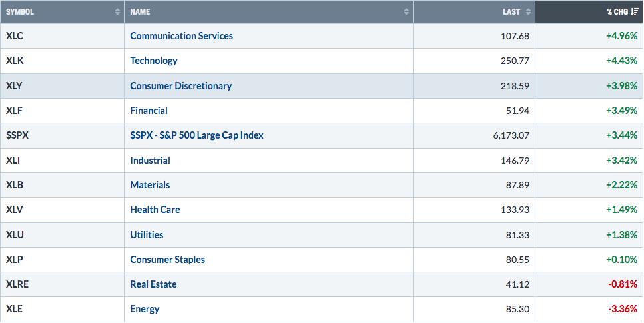
Task: Click the Industrial sector link
Action: tap(150, 161)
